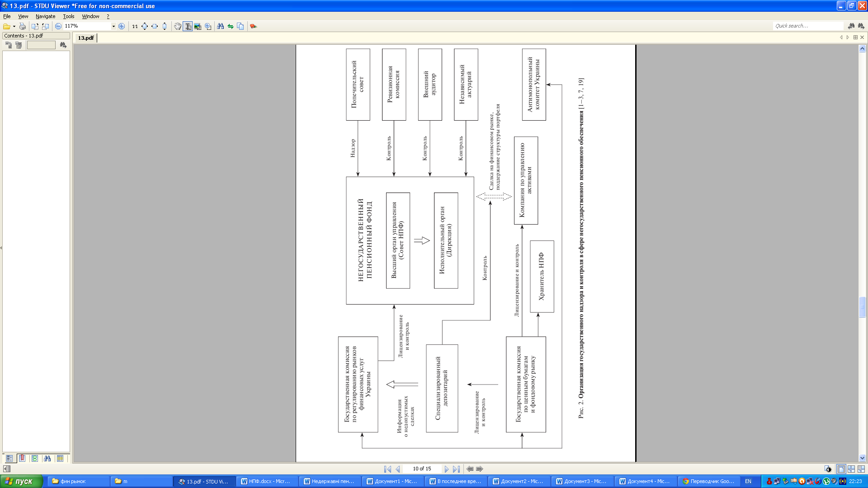Click the copy pages toolbar icon
Screen dimensions: 868x488
[x=241, y=26]
